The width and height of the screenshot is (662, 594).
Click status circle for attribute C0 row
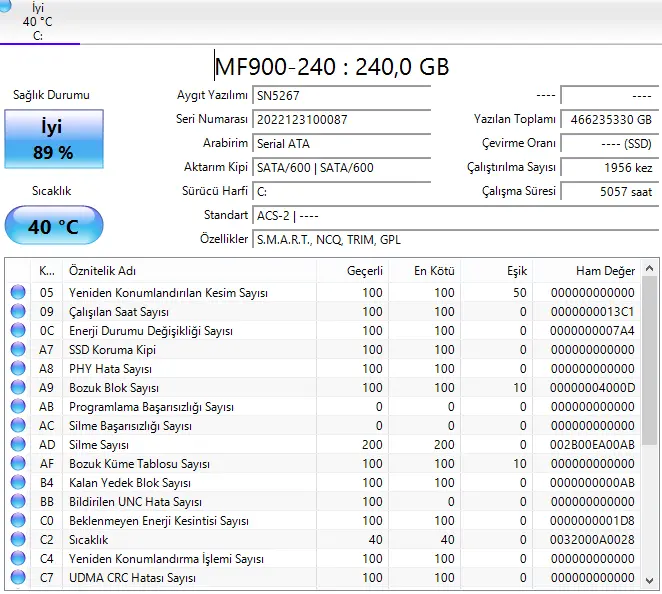point(18,520)
